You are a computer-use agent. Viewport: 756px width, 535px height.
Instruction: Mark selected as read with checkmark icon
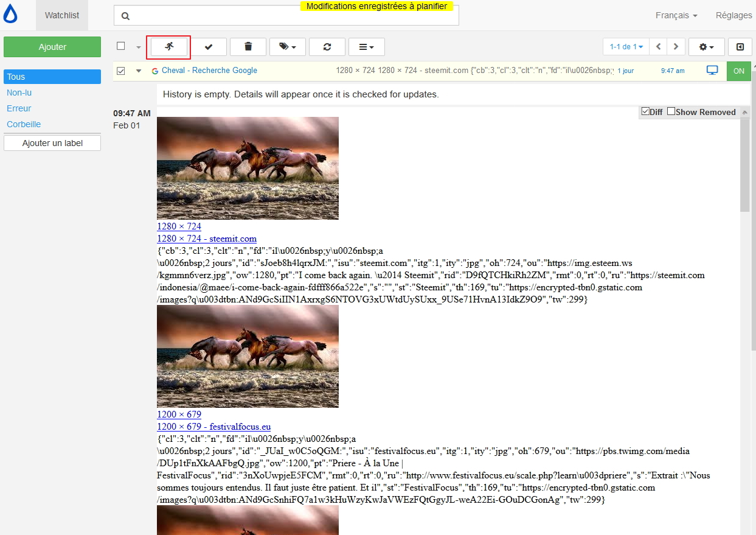click(209, 47)
